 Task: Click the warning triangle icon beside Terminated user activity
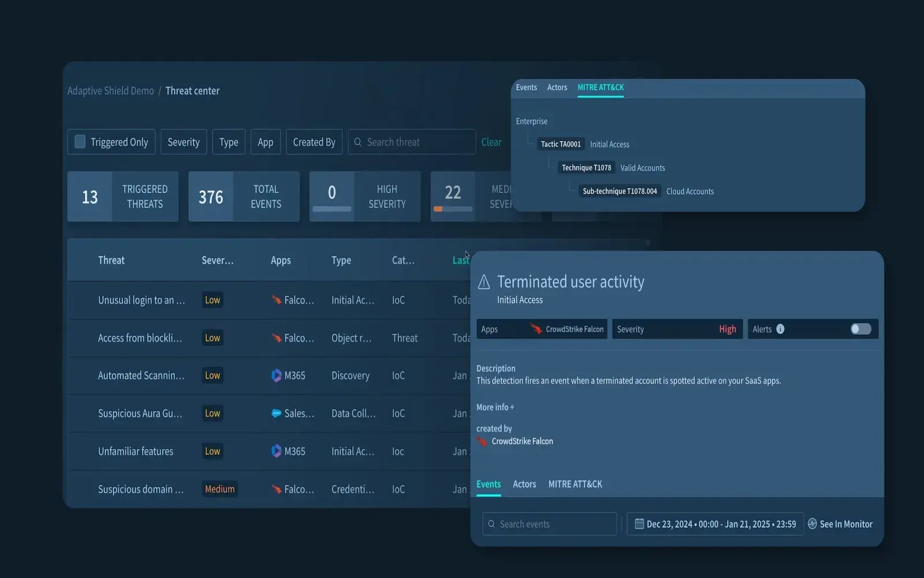[x=484, y=282]
